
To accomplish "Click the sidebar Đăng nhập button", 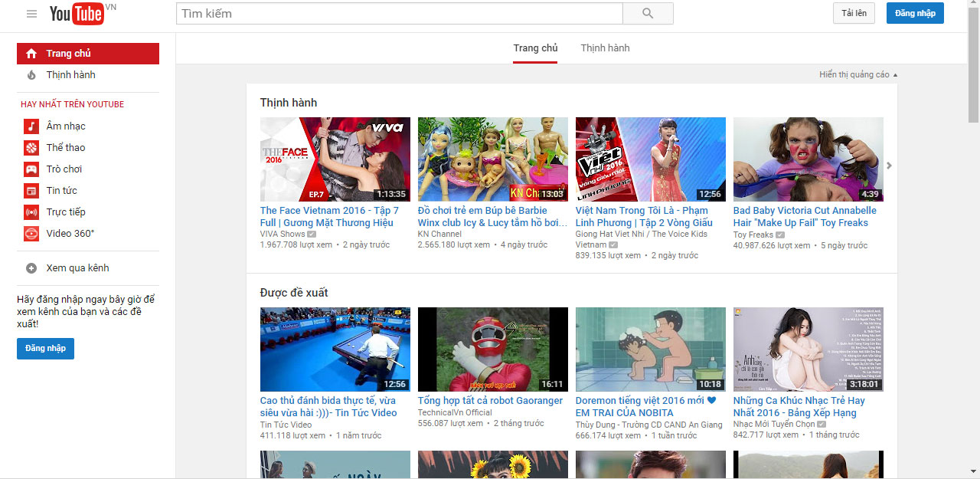I will coord(45,349).
